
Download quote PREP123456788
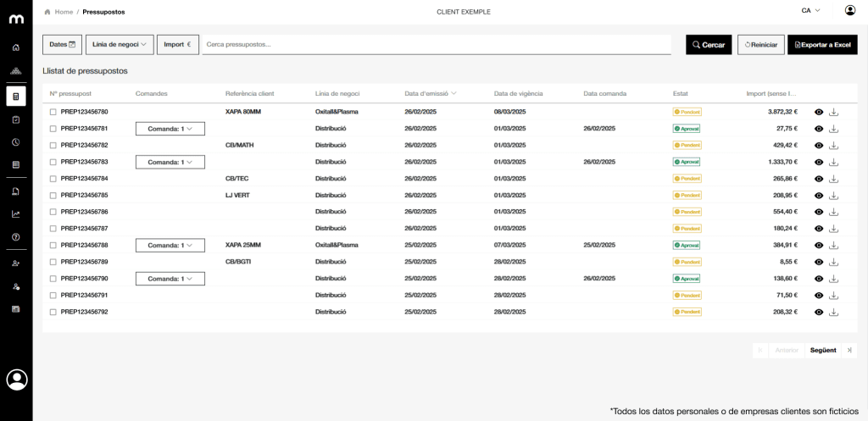tap(834, 245)
